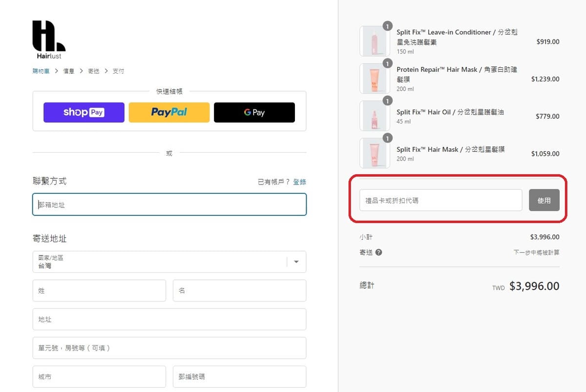Go back to 購物車 breadcrumb
Image resolution: width=586 pixels, height=392 pixels.
pos(41,71)
